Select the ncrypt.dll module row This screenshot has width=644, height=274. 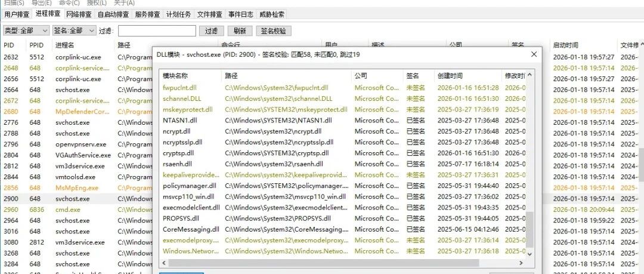(343, 131)
